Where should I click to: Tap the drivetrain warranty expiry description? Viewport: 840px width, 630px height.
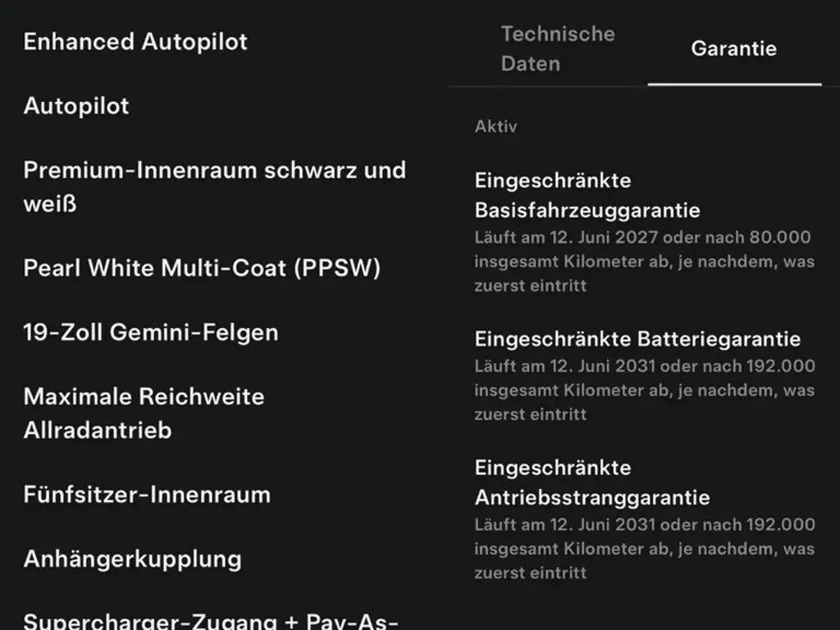point(645,549)
